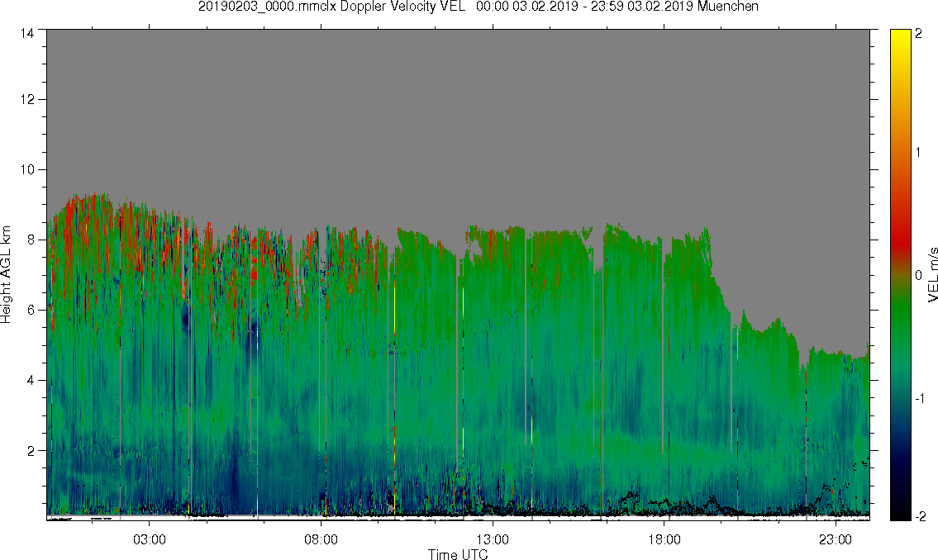Click the 8 km height tick label
Image resolution: width=938 pixels, height=560 pixels.
(31, 240)
